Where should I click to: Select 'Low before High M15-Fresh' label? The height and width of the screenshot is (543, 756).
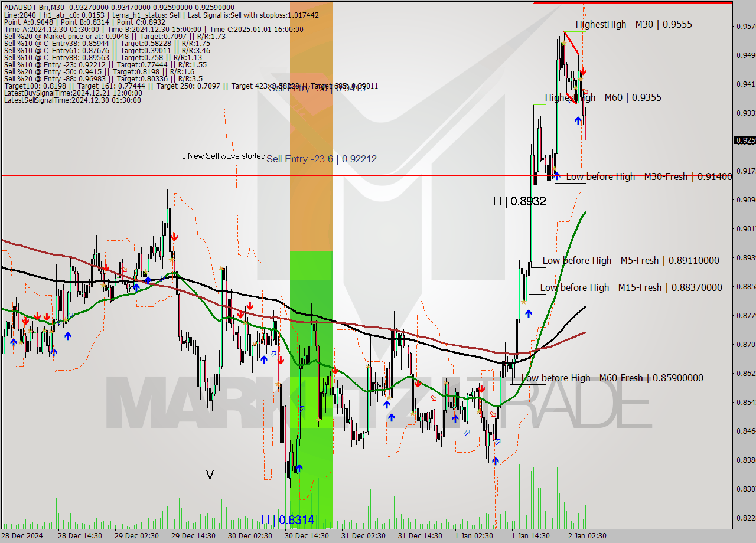pos(631,287)
